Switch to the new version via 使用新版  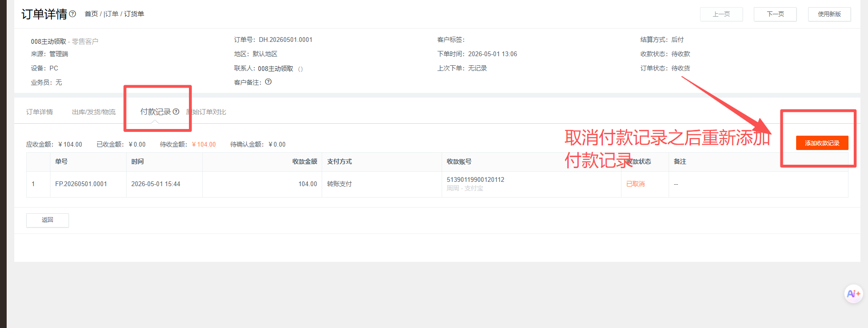(829, 14)
